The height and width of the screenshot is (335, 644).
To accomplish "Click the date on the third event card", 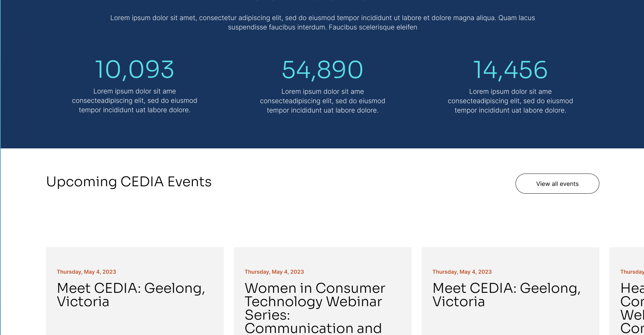I will click(462, 272).
